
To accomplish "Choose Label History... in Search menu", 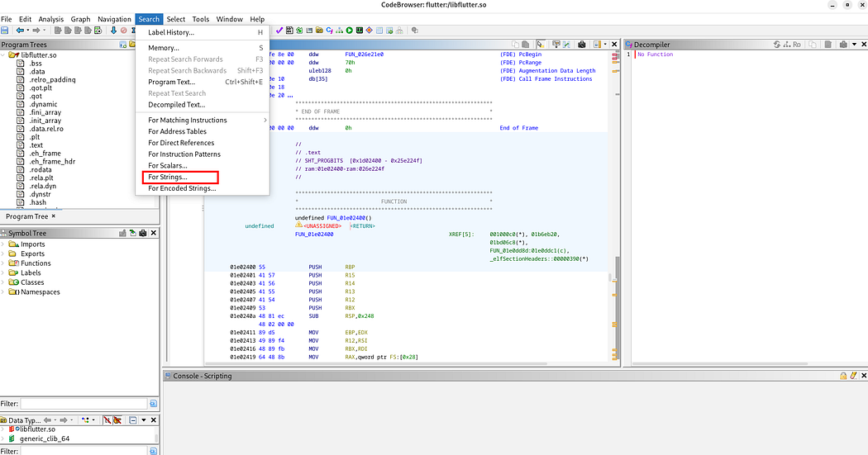I will (203, 33).
